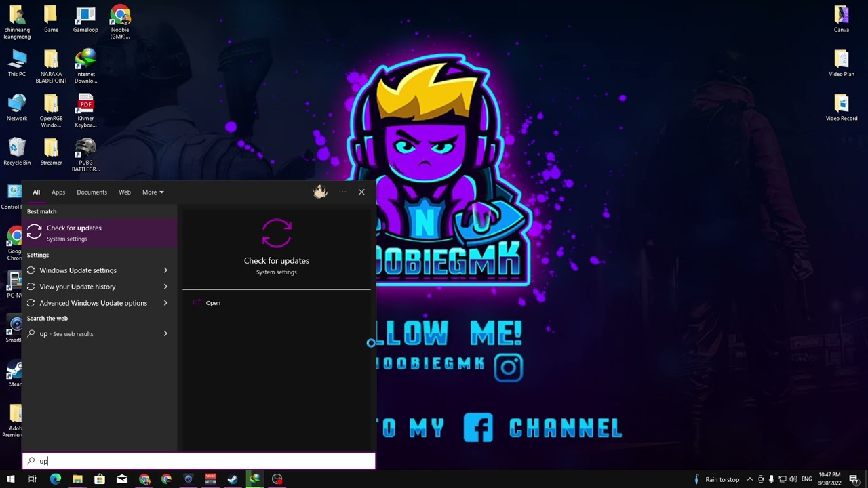Screen dimensions: 868x488
Task: Select the chinneang leangmeng user folder
Action: click(x=17, y=23)
